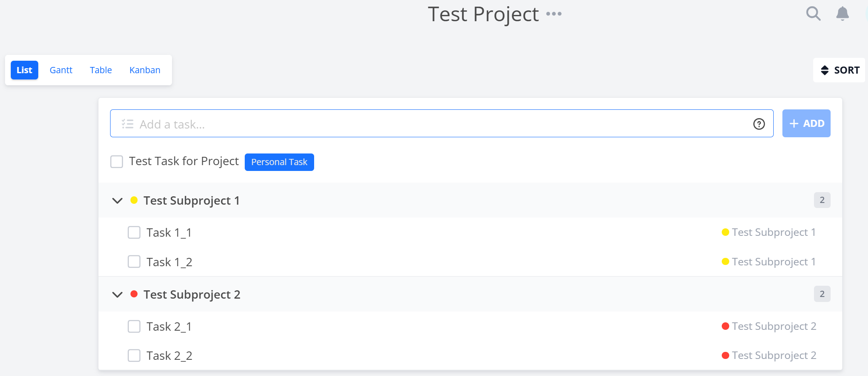Open Test Subproject 2 link beside Task 2_1
Screen dimensions: 868x376
coord(769,326)
